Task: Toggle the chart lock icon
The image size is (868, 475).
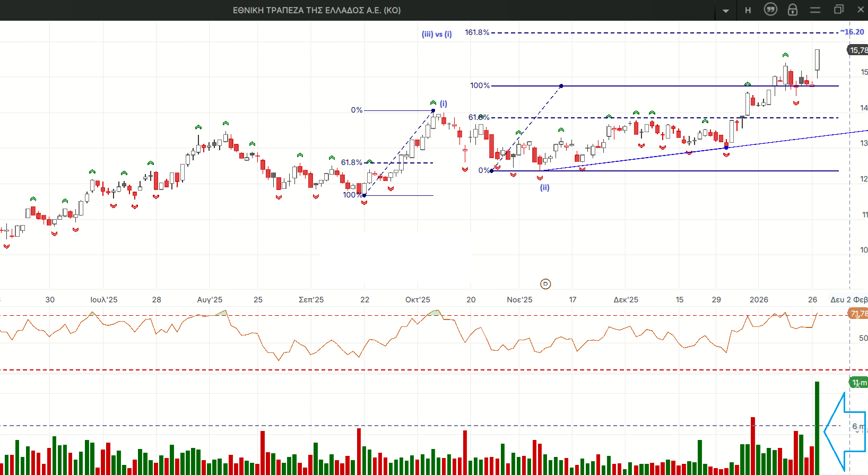Action: (x=793, y=10)
